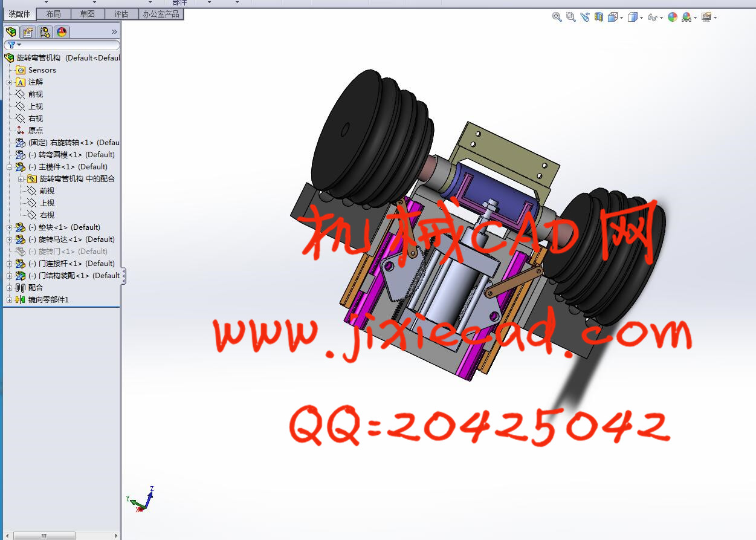Viewport: 756px width, 540px height.
Task: Click the Zoom to Fit icon
Action: (557, 18)
